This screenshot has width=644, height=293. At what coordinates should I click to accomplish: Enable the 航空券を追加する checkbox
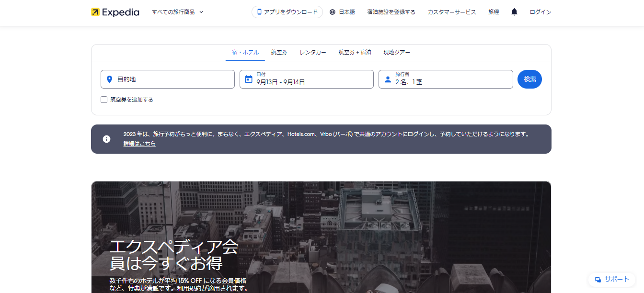(104, 100)
